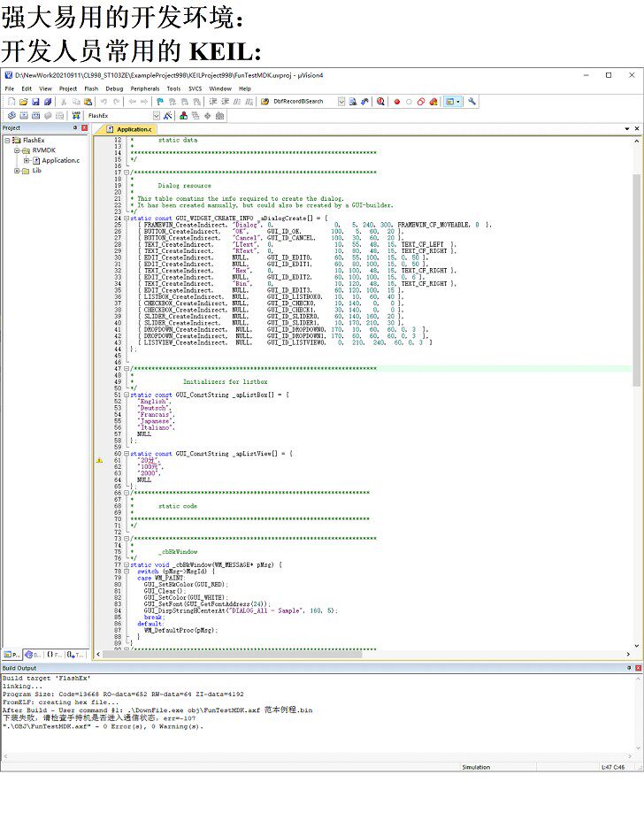Create a new file with toolbar icon
This screenshot has width=644, height=821.
tap(11, 102)
